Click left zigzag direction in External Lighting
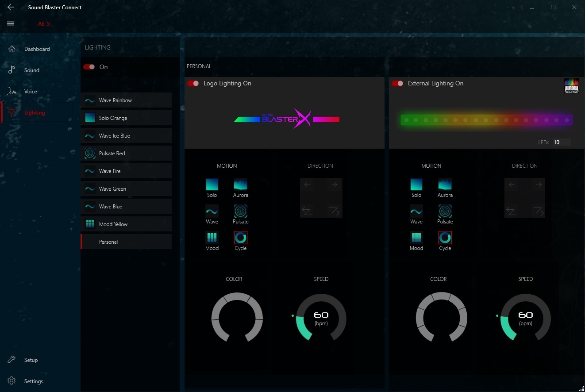 512,211
